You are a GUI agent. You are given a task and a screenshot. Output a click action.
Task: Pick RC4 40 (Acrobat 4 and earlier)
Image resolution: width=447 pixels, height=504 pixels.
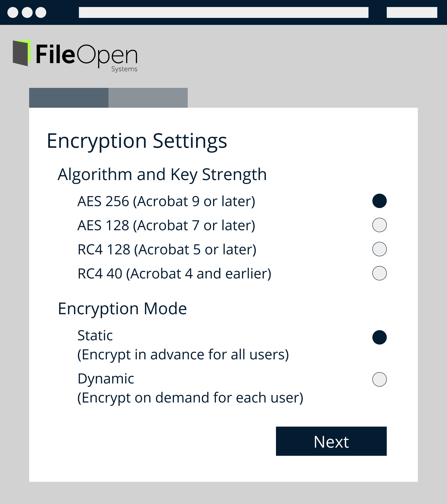click(379, 273)
